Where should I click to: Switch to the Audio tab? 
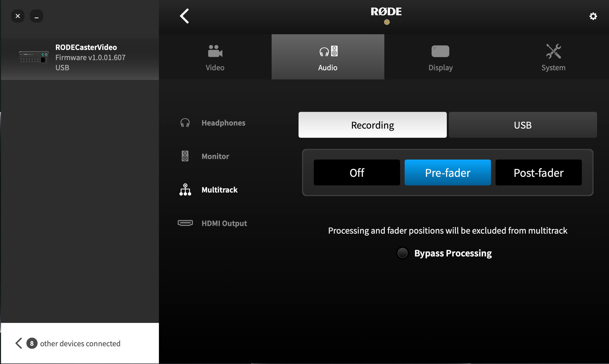click(328, 57)
